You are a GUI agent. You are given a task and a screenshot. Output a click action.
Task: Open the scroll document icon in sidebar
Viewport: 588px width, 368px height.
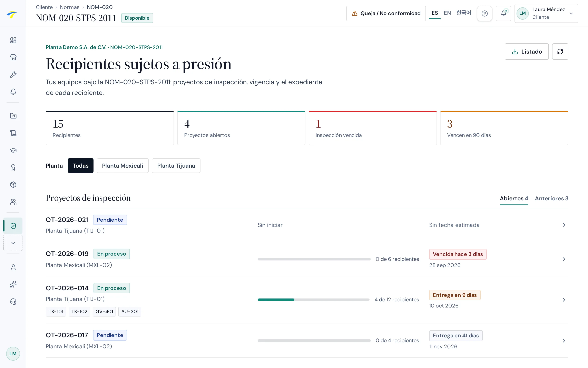click(13, 133)
